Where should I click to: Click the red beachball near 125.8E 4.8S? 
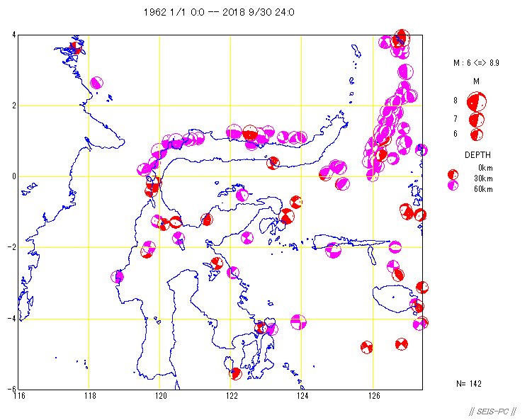click(366, 347)
